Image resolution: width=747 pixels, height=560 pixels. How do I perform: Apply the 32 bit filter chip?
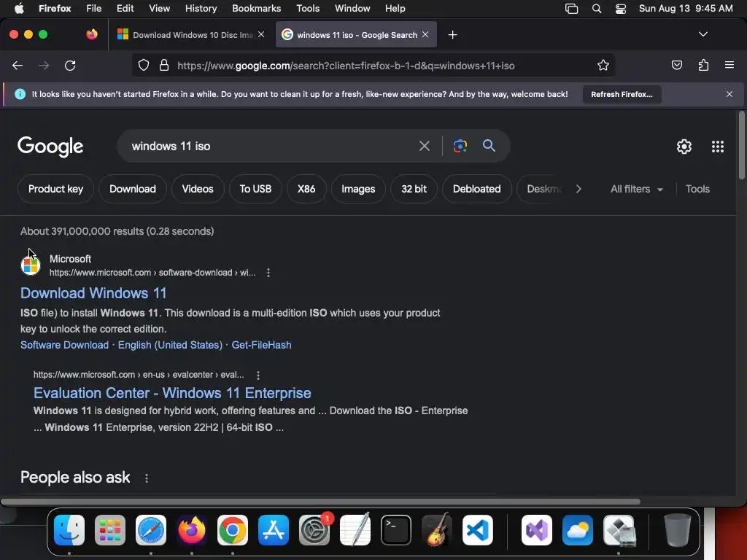coord(414,189)
